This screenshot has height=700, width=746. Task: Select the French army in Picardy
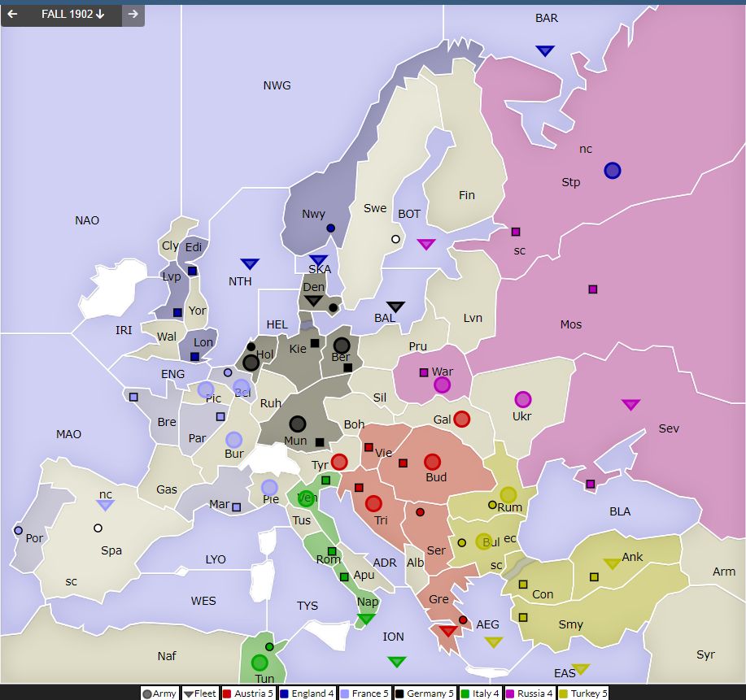(206, 389)
